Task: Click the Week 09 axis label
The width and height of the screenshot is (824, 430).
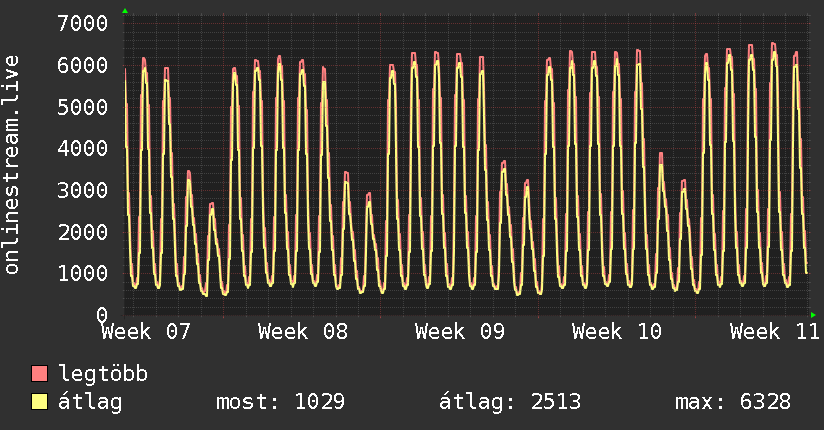Action: [x=460, y=332]
